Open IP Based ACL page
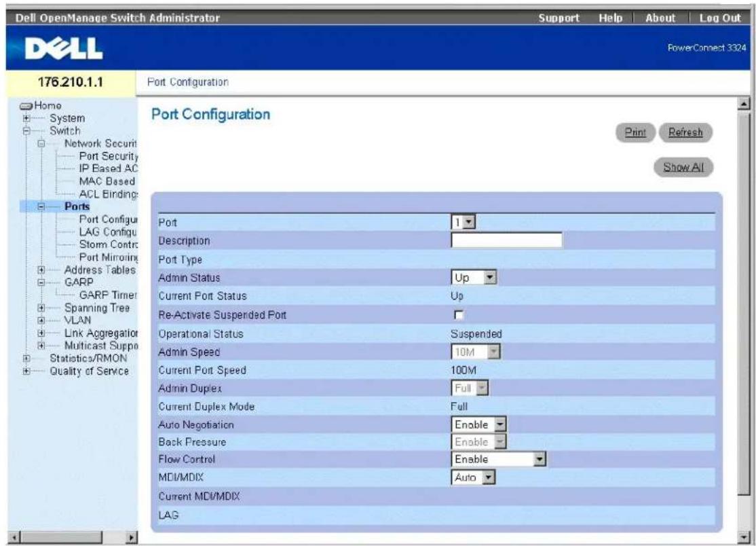756x546 pixels. (109, 168)
